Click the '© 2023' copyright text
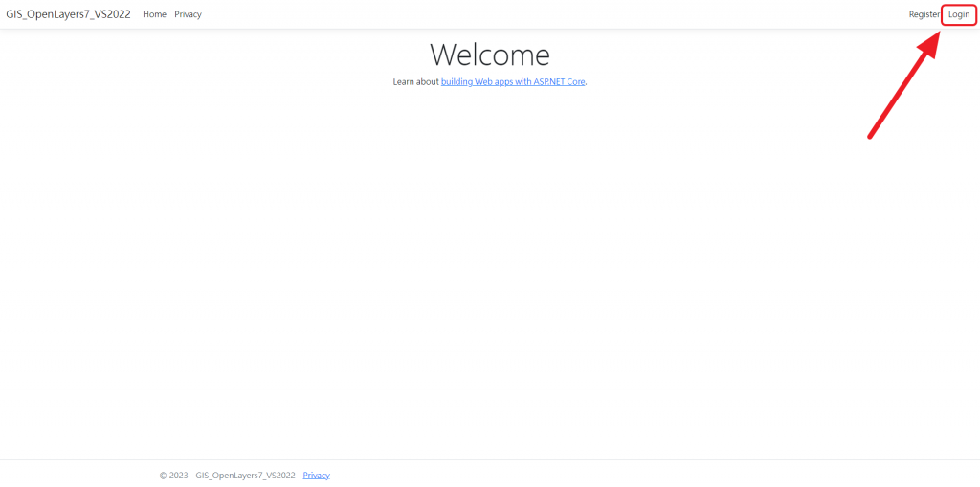980x487 pixels. tap(173, 476)
